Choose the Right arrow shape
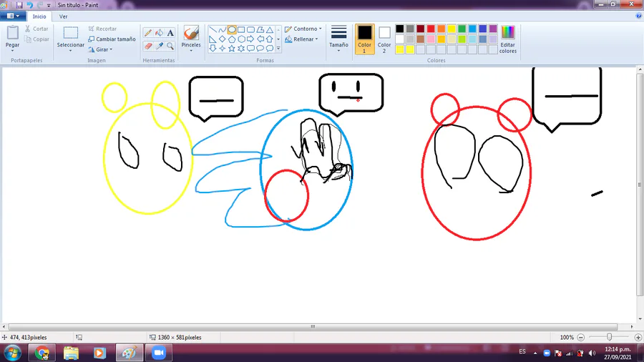The width and height of the screenshot is (644, 362). pyautogui.click(x=250, y=39)
